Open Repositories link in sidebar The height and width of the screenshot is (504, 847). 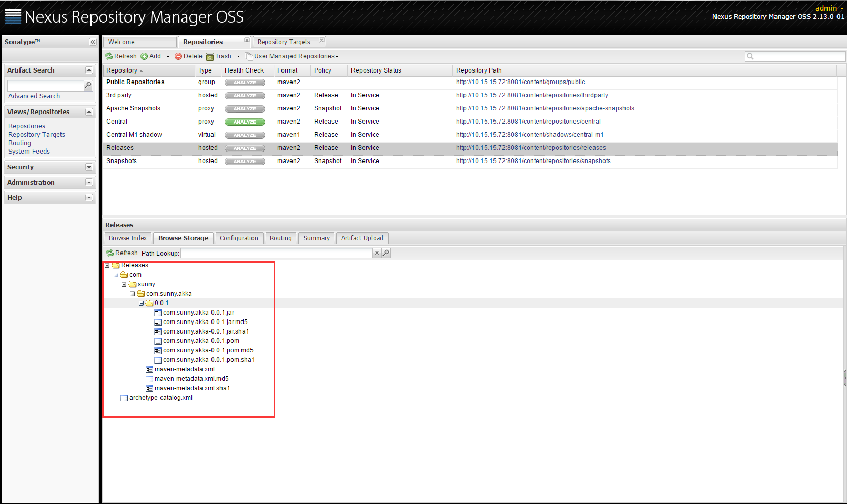[x=27, y=126]
